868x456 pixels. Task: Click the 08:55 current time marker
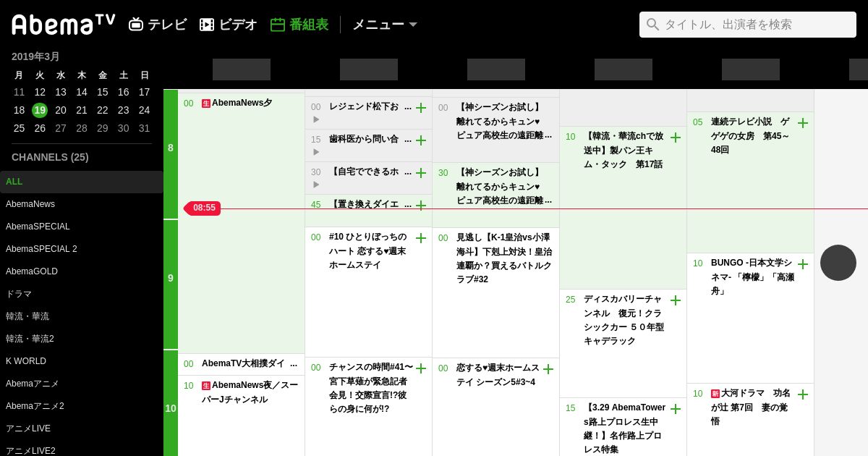pyautogui.click(x=203, y=208)
